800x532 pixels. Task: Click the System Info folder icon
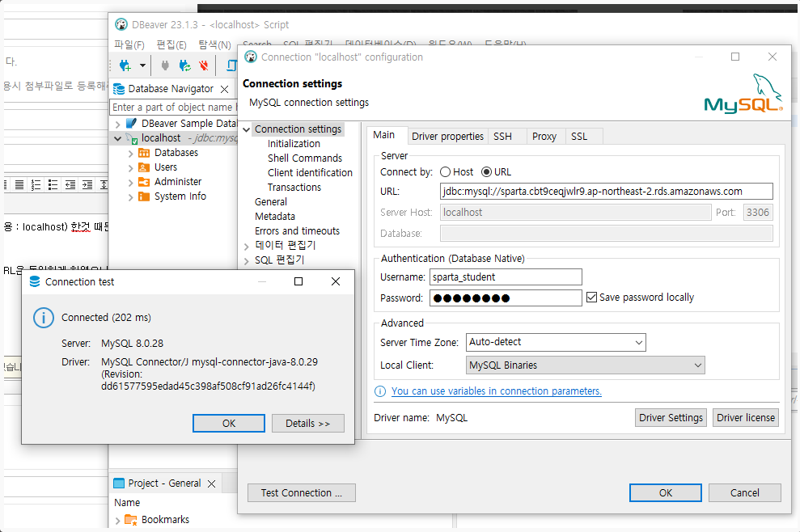click(144, 196)
